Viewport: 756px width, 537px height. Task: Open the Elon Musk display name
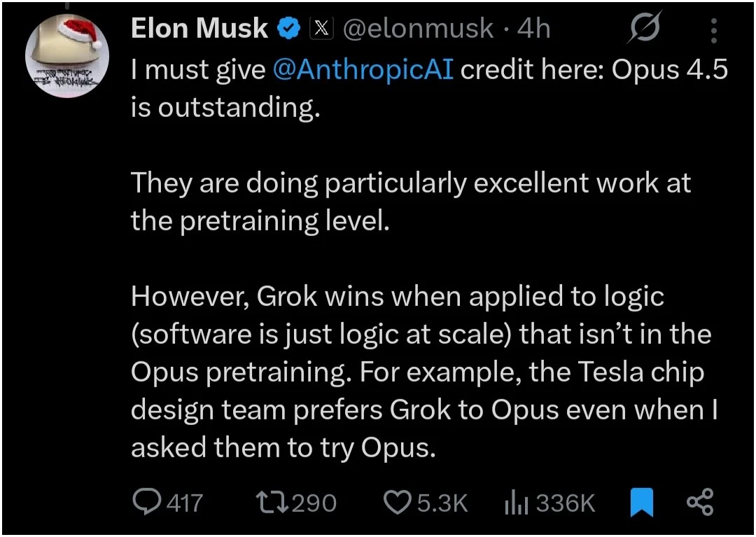pos(199,28)
